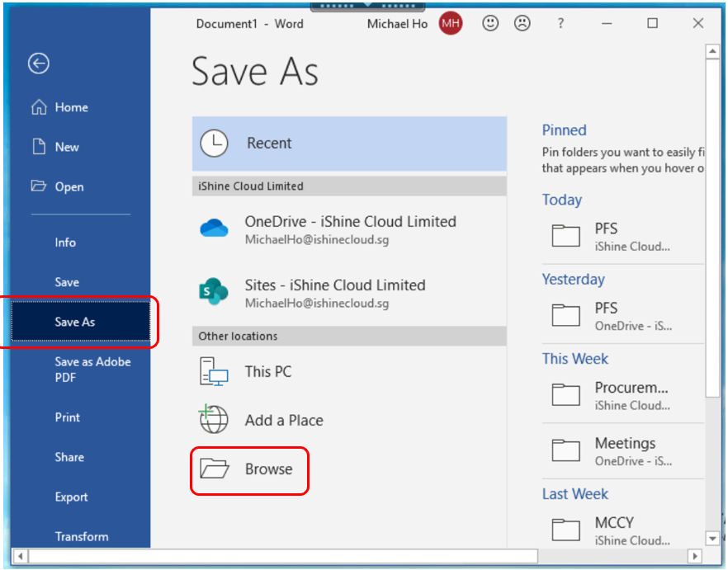Viewport: 728px width, 570px height.
Task: Click the This PC computer icon
Action: [x=214, y=371]
